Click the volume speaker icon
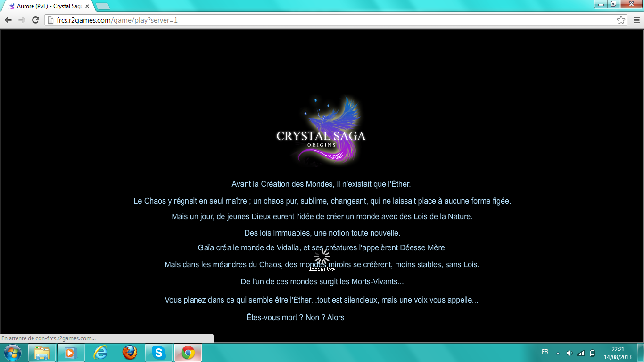The height and width of the screenshot is (362, 644). coord(569,353)
